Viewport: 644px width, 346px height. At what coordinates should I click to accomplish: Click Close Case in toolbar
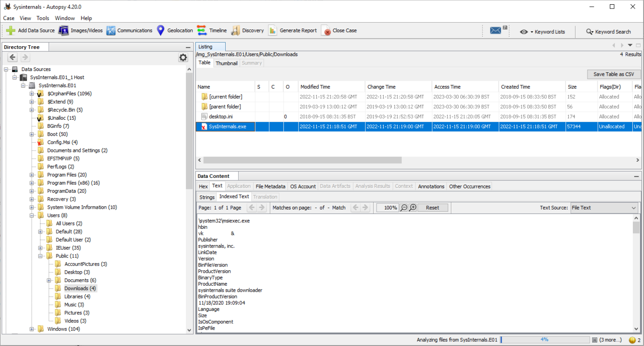click(x=339, y=31)
